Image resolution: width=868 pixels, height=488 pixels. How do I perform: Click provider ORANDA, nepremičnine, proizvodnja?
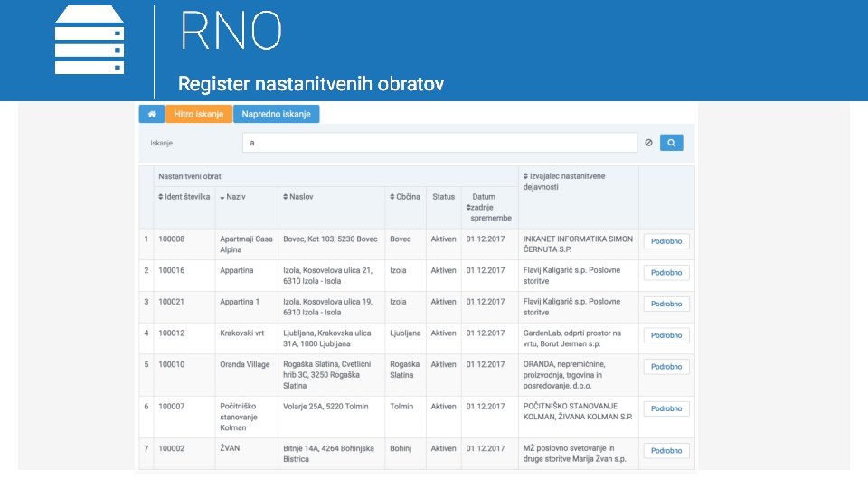[x=564, y=375]
